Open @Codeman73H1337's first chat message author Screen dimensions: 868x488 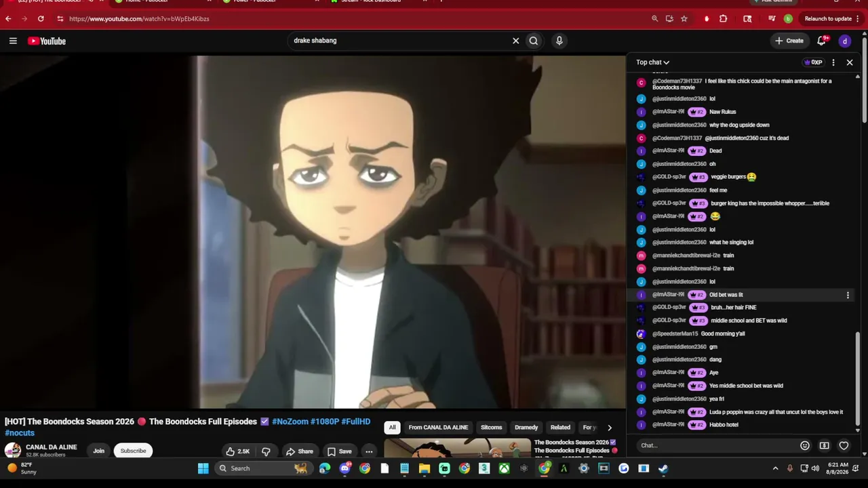(677, 81)
